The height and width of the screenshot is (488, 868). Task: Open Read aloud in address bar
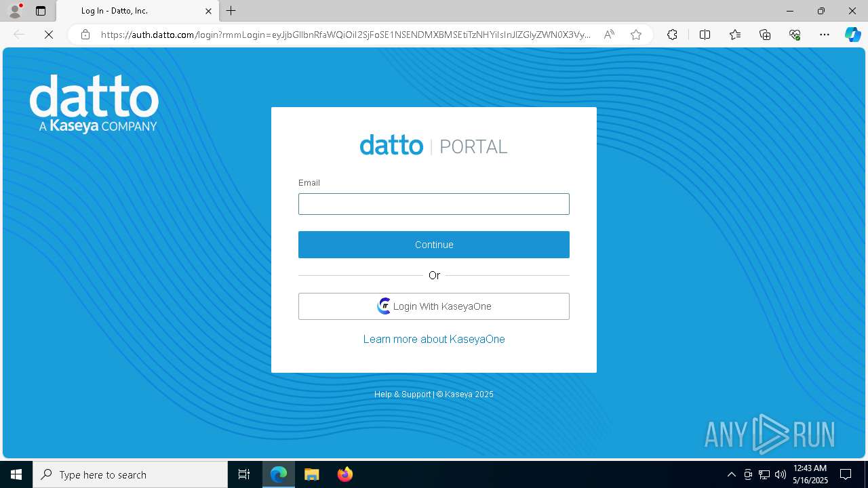[609, 35]
